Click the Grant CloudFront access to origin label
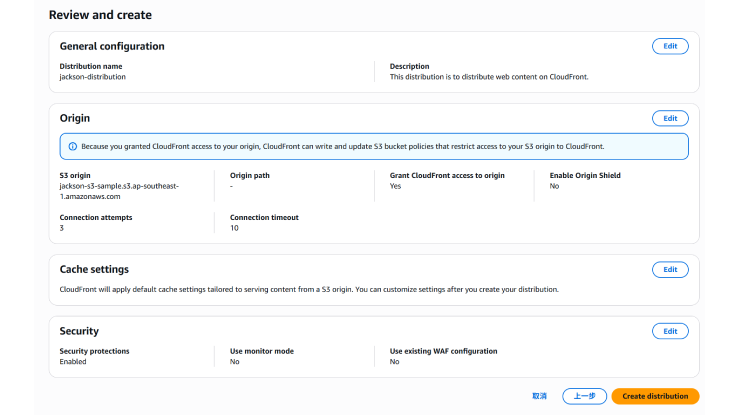Viewport: 739px width, 415px height. click(x=447, y=175)
